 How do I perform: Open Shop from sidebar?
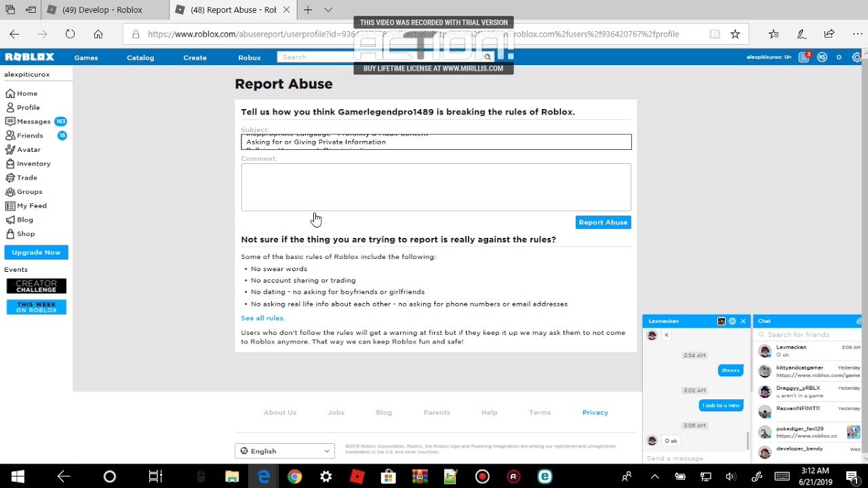(x=20, y=234)
